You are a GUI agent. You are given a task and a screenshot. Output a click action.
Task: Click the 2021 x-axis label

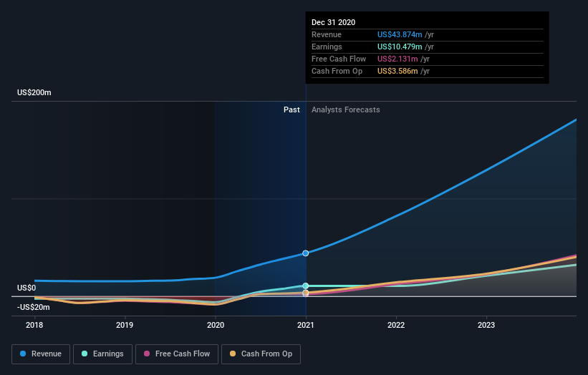pyautogui.click(x=306, y=325)
